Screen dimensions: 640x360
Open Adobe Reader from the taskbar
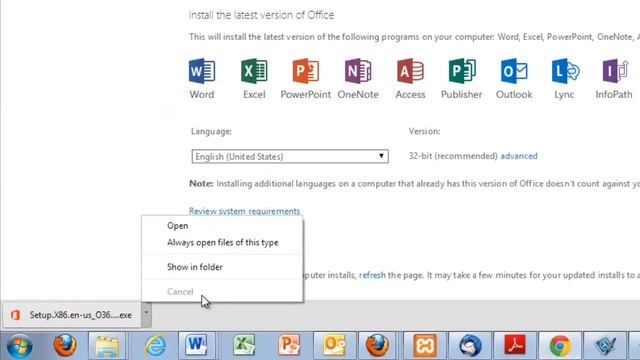[x=515, y=346]
